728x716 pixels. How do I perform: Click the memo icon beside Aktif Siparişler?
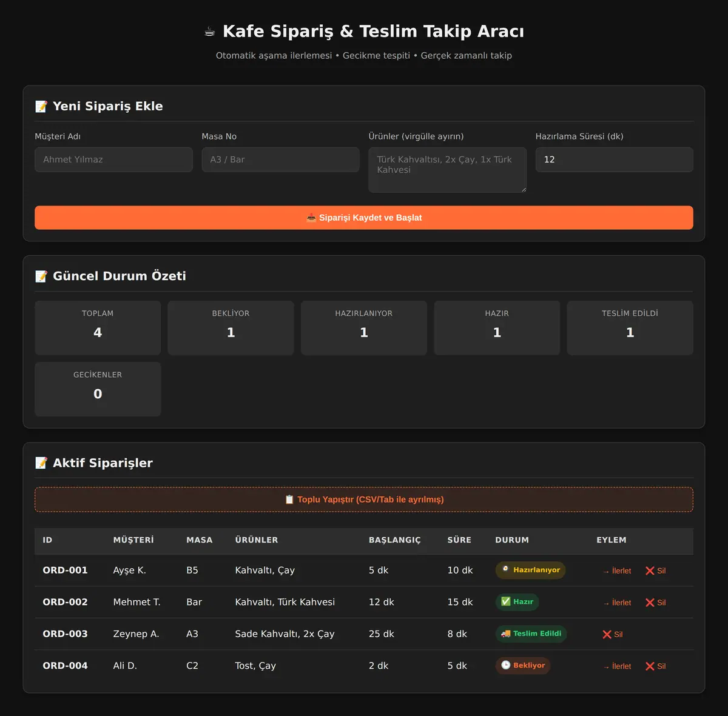pos(41,463)
